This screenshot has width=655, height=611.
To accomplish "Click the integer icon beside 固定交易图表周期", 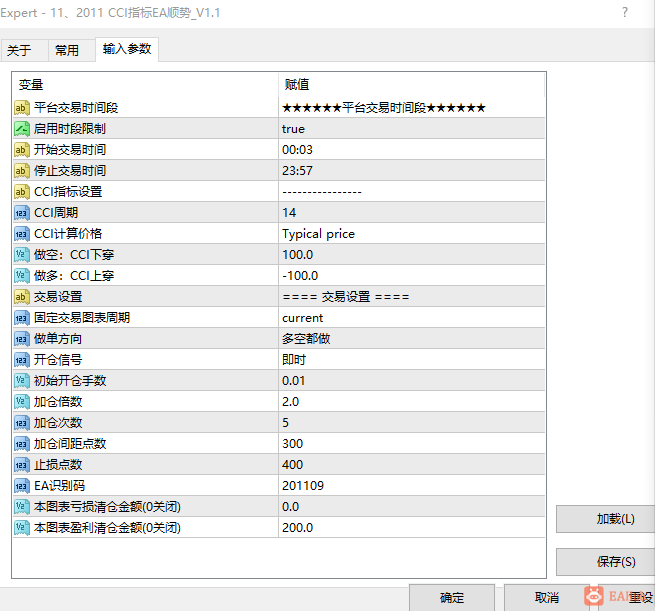I will [21, 318].
